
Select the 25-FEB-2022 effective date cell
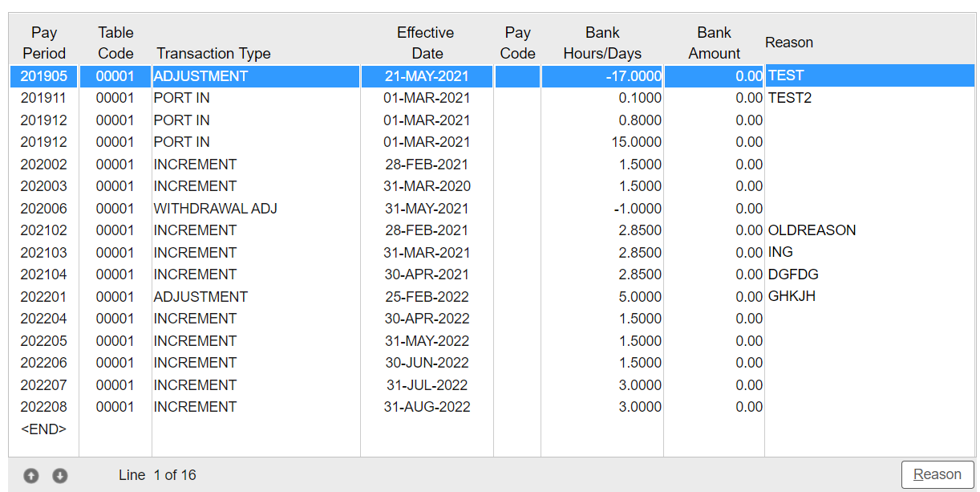[x=427, y=297]
